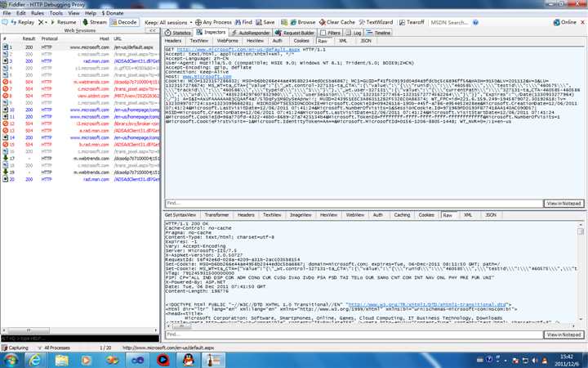
Task: Switch to the Timeline tab
Action: tap(378, 33)
